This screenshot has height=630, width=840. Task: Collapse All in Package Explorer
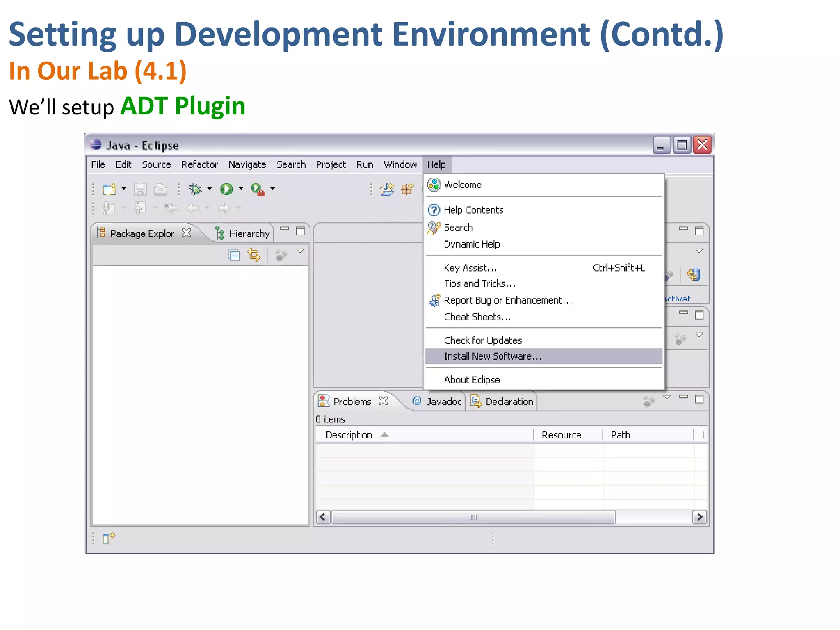(x=234, y=256)
